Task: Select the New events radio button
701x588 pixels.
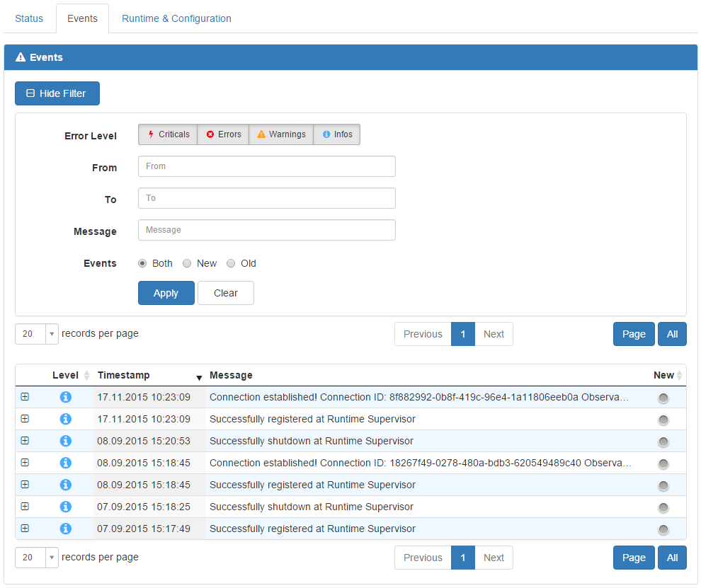Action: (x=187, y=263)
